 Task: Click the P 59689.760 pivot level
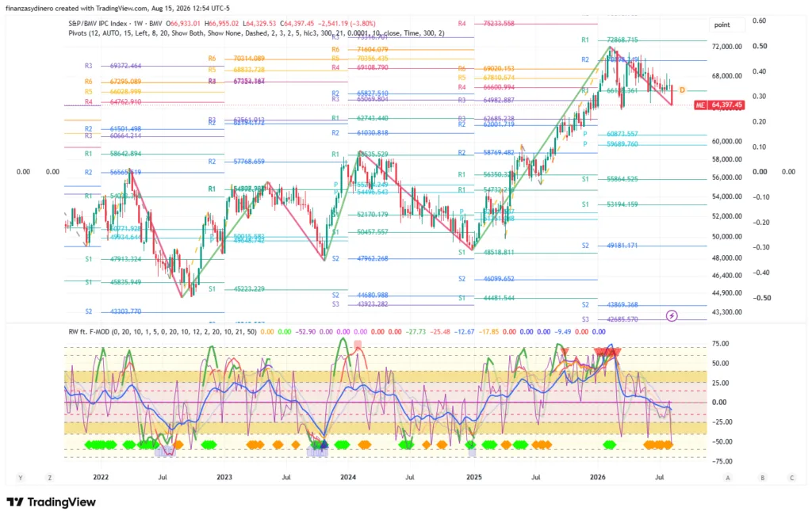point(611,144)
